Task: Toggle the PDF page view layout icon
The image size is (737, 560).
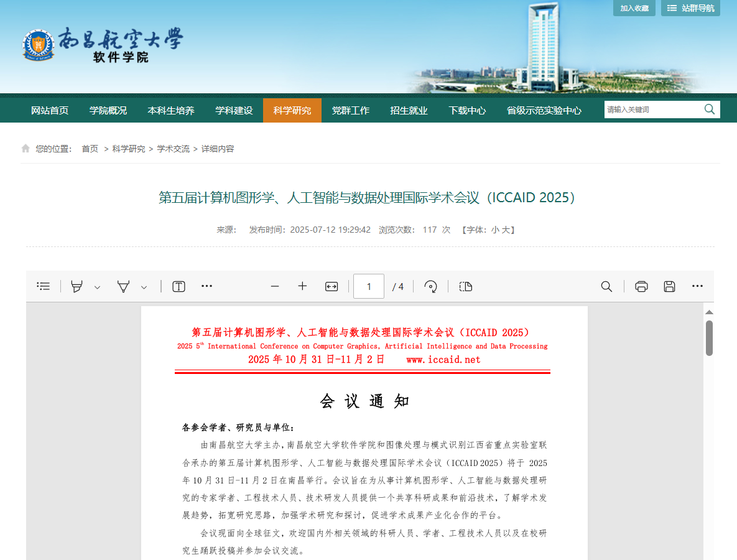Action: 465,286
